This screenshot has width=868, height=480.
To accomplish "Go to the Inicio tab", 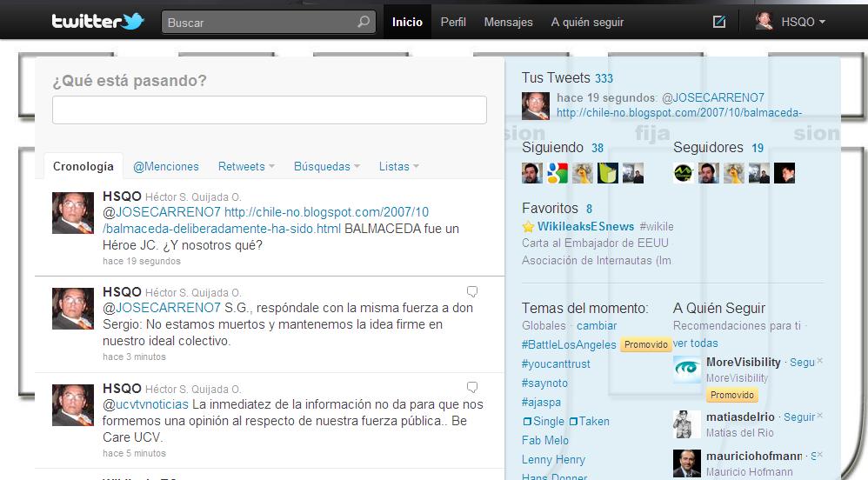I will click(407, 22).
